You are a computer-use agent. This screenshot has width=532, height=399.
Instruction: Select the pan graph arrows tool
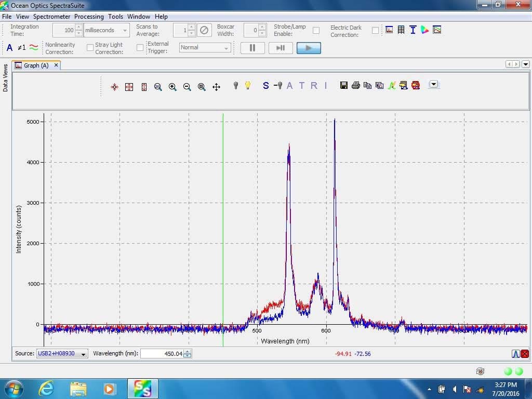(217, 87)
